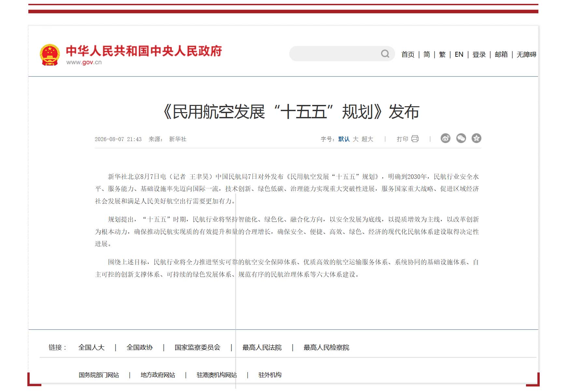Screen dimensions: 569x392
Task: Open 驻港澳机构网站 link
Action: coord(217,375)
